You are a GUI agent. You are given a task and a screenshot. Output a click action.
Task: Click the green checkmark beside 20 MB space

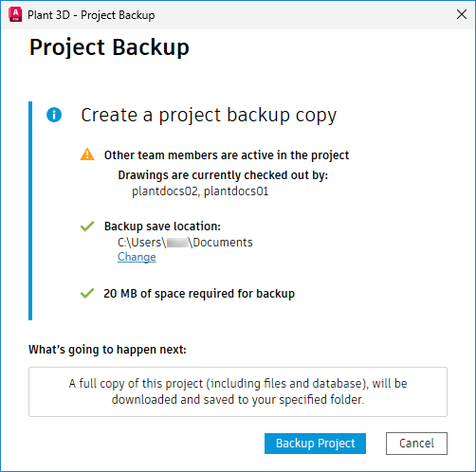pos(87,293)
